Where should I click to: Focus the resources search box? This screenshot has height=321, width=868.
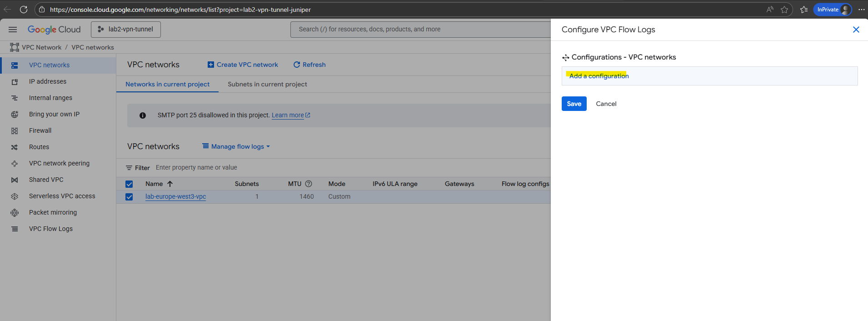point(420,29)
